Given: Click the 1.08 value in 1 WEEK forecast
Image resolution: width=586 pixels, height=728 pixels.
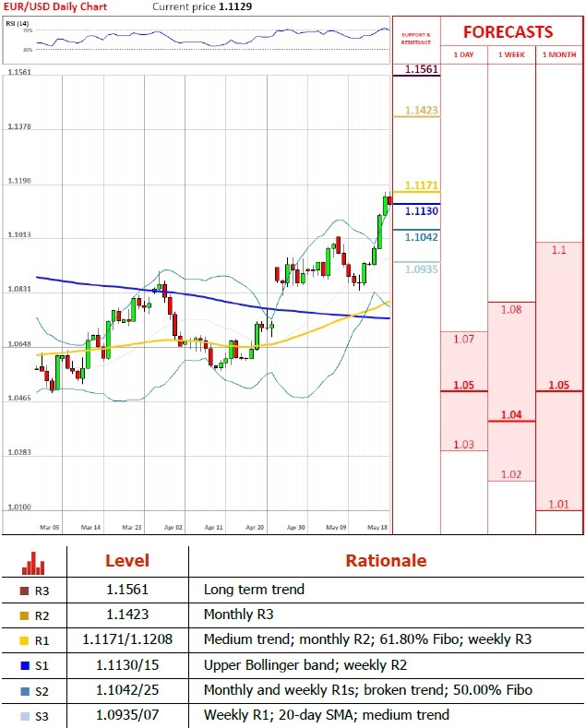Looking at the screenshot, I should pos(511,310).
